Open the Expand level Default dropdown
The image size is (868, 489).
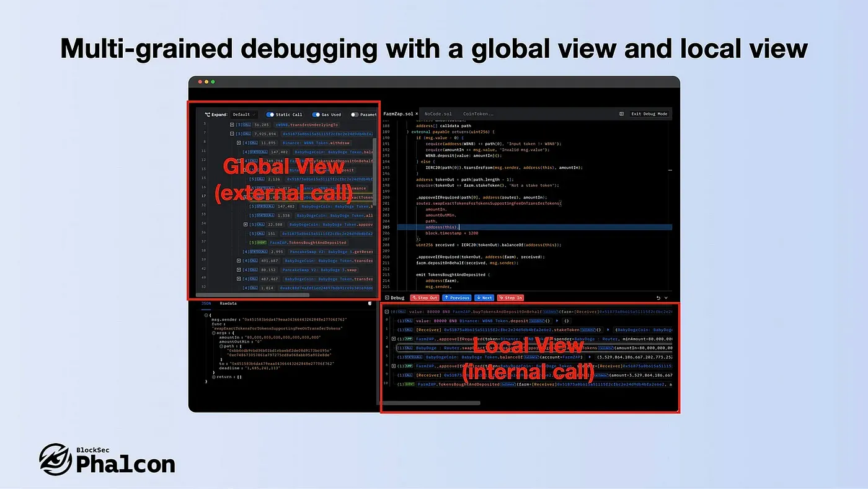pos(244,115)
